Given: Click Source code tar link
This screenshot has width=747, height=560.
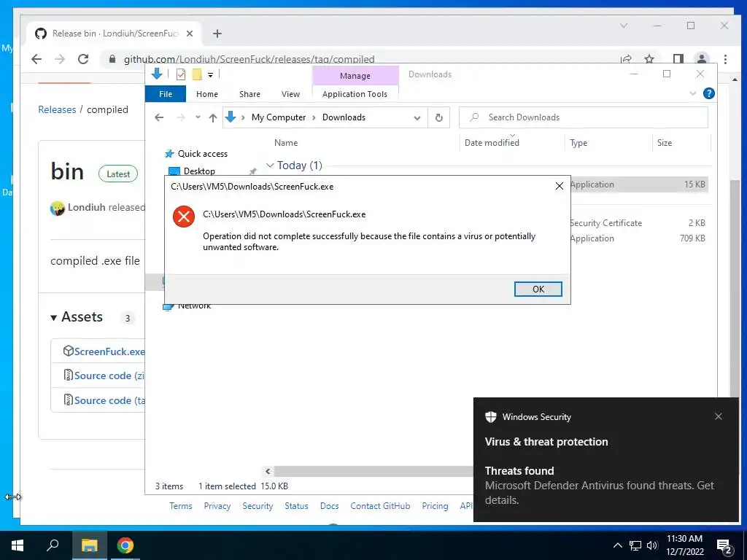Looking at the screenshot, I should coord(109,400).
